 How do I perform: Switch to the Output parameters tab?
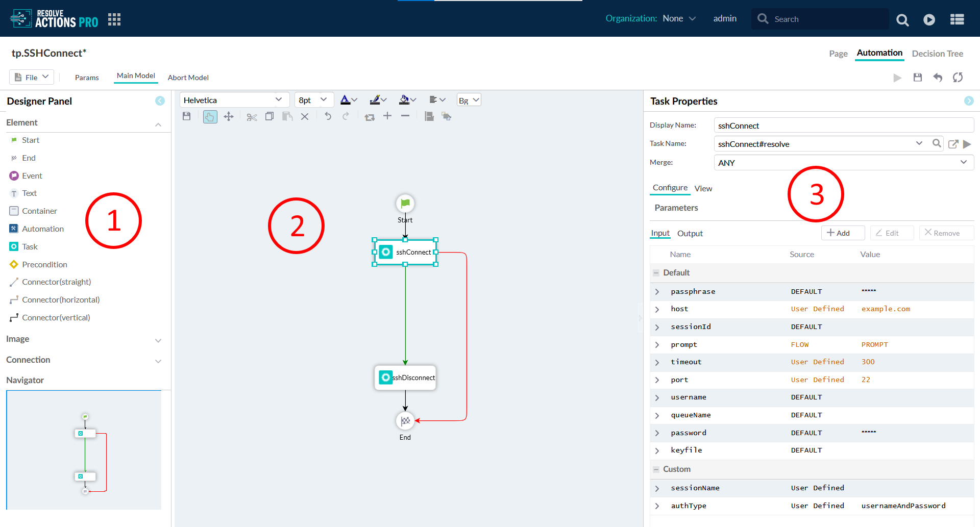tap(690, 234)
